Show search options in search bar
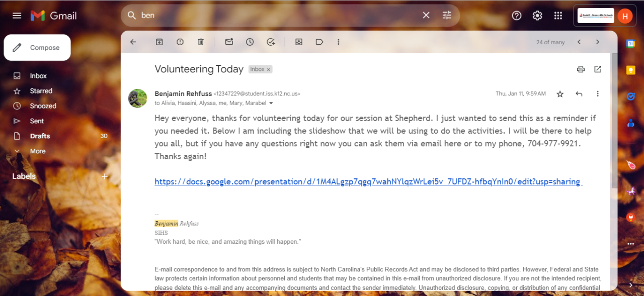 click(447, 16)
